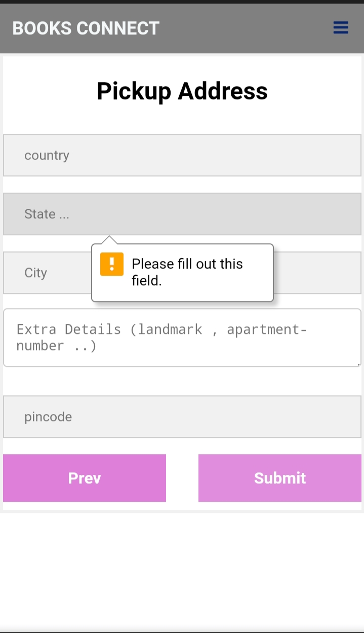Viewport: 364px width, 633px height.
Task: Click the dark status strip at top
Action: click(182, 2)
